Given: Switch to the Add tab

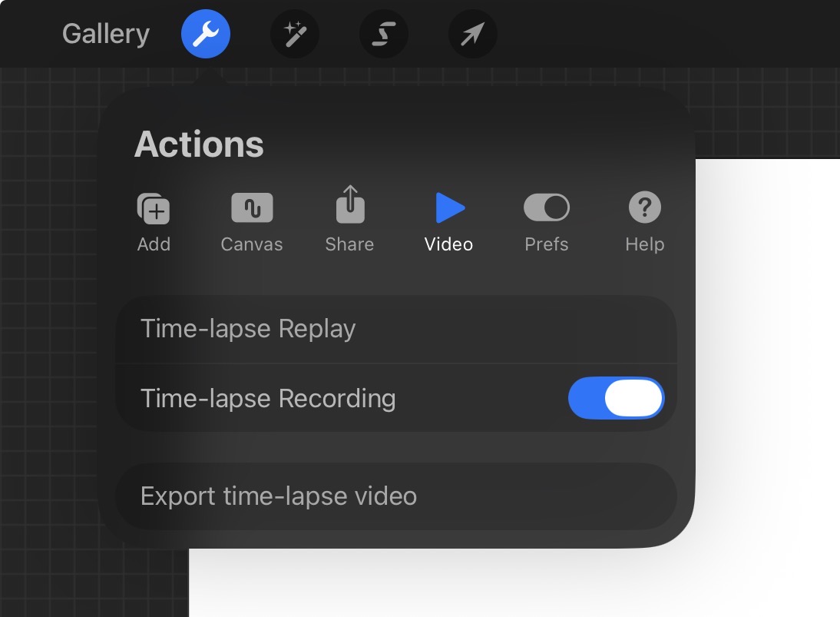Looking at the screenshot, I should 154,221.
